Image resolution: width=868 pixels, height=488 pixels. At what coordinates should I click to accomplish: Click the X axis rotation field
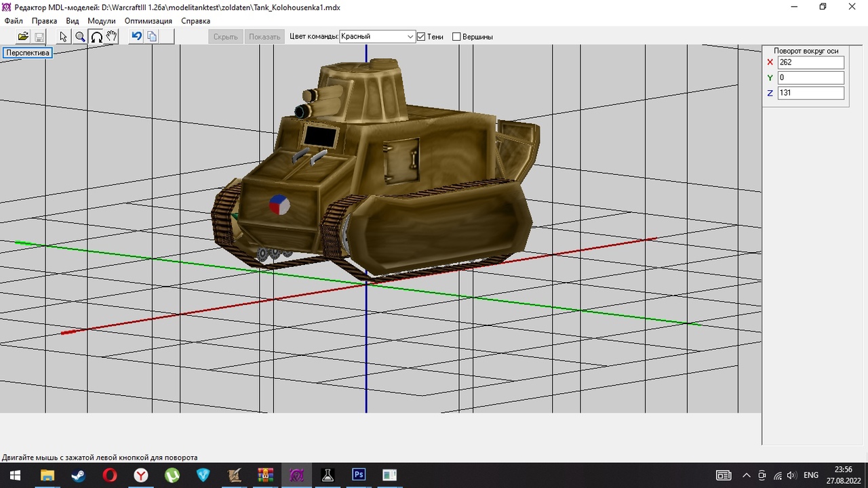point(811,62)
